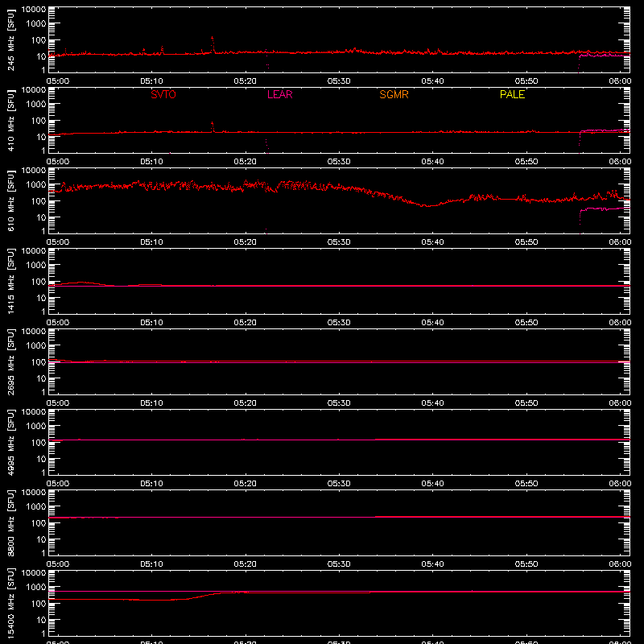Click the 05:40 time label under 4995 MHz panel
Viewport: 644px width, 644px height.
coord(432,484)
